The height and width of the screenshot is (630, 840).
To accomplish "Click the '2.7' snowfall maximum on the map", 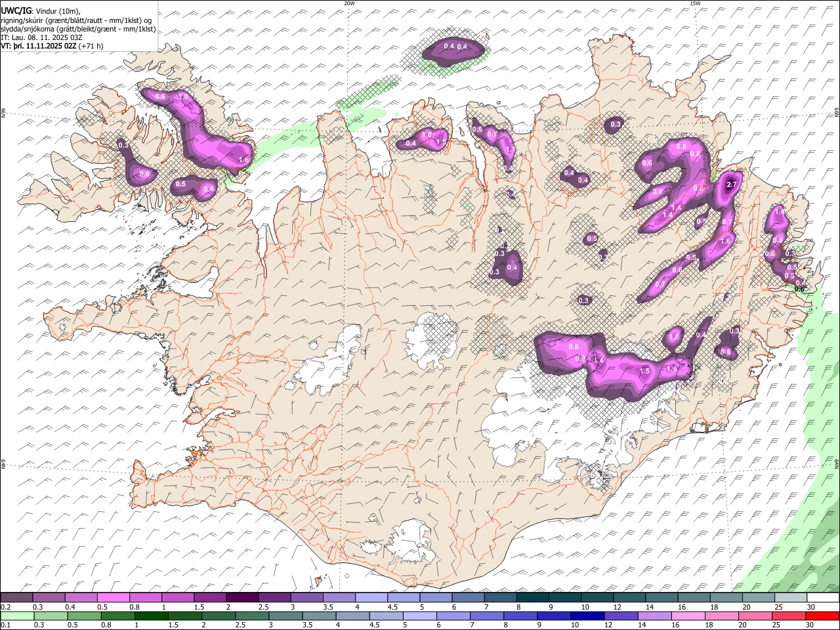I will [x=732, y=186].
